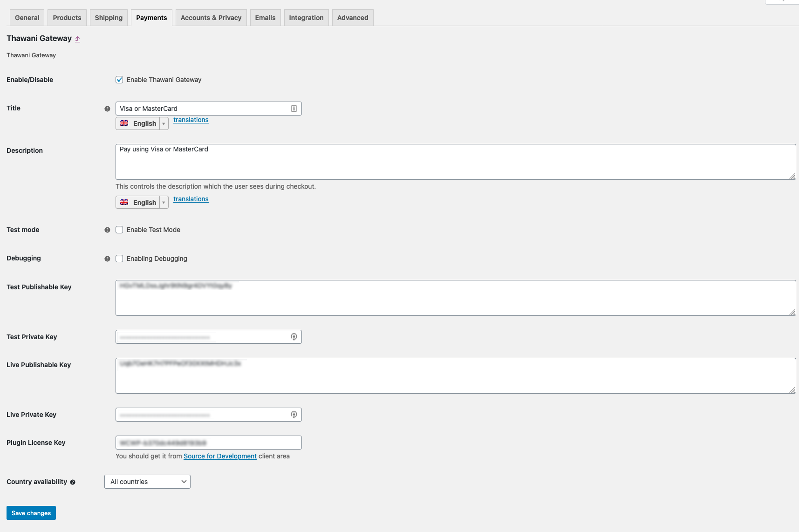Viewport: 799px width, 532px height.
Task: Click the Live Publishable Key resize handle
Action: pos(792,390)
